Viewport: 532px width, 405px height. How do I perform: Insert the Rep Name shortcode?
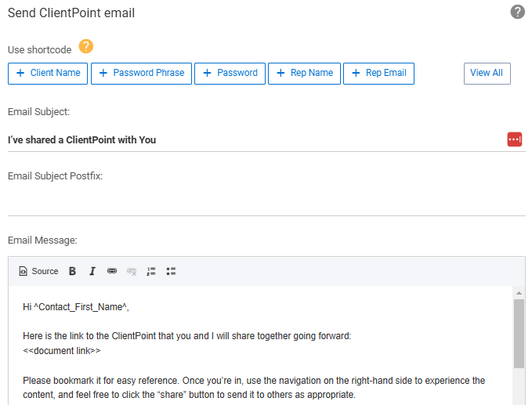(304, 74)
